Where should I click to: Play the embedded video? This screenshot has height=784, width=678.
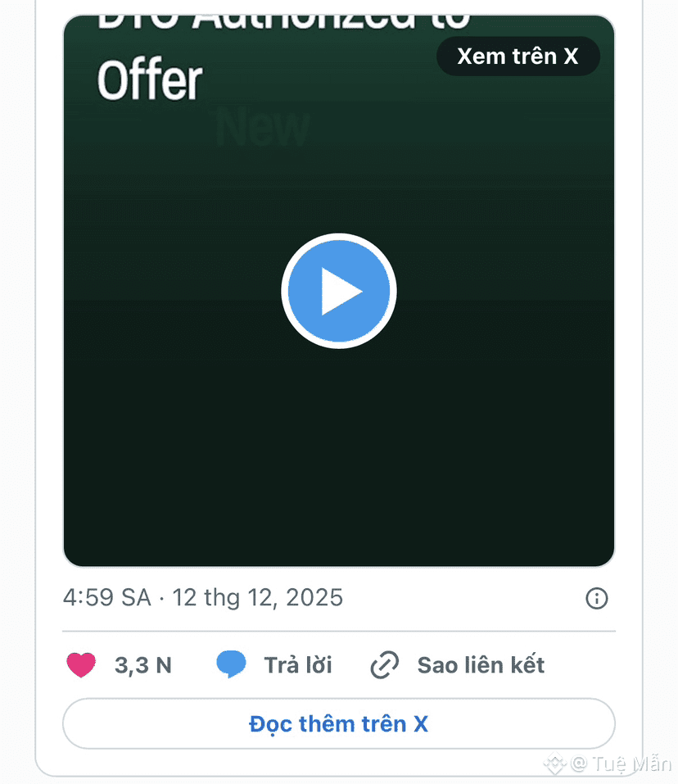[x=338, y=292]
